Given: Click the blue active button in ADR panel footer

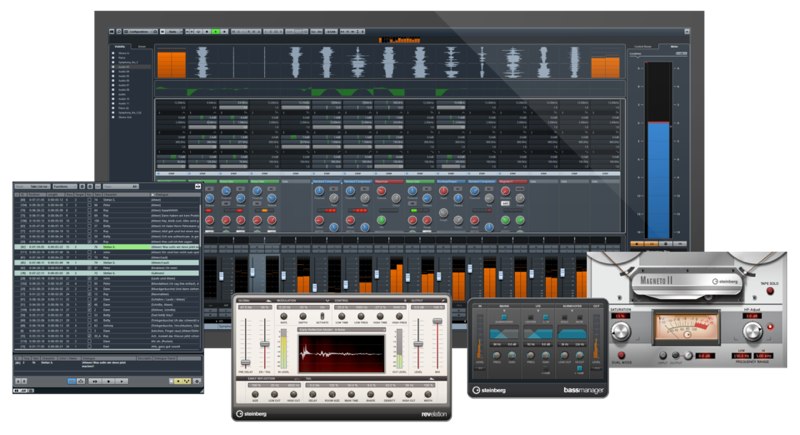Looking at the screenshot, I should [x=71, y=381].
